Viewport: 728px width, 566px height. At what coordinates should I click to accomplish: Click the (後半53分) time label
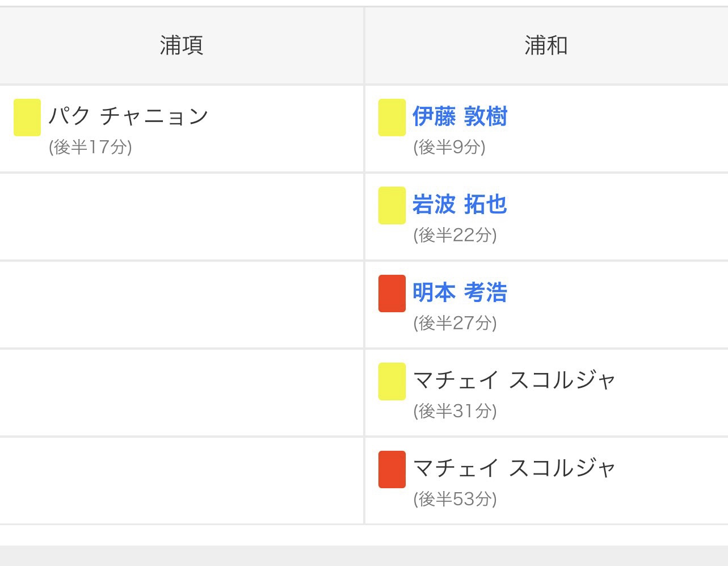455,499
